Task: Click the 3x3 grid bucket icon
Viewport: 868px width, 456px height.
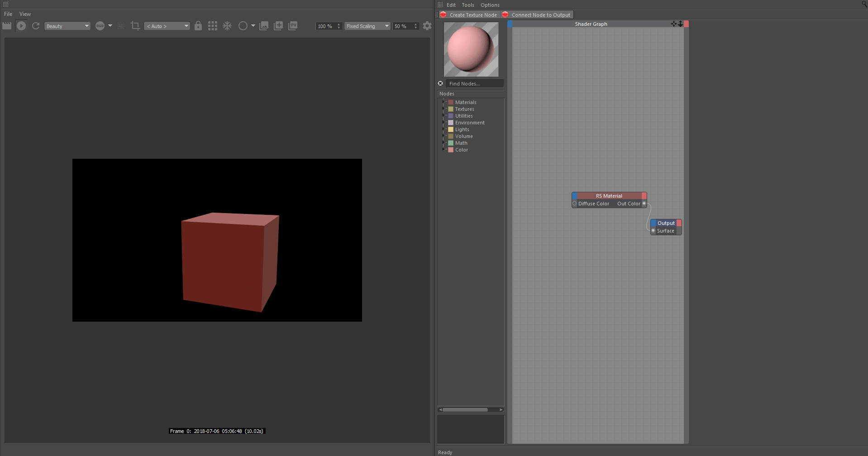Action: 213,26
